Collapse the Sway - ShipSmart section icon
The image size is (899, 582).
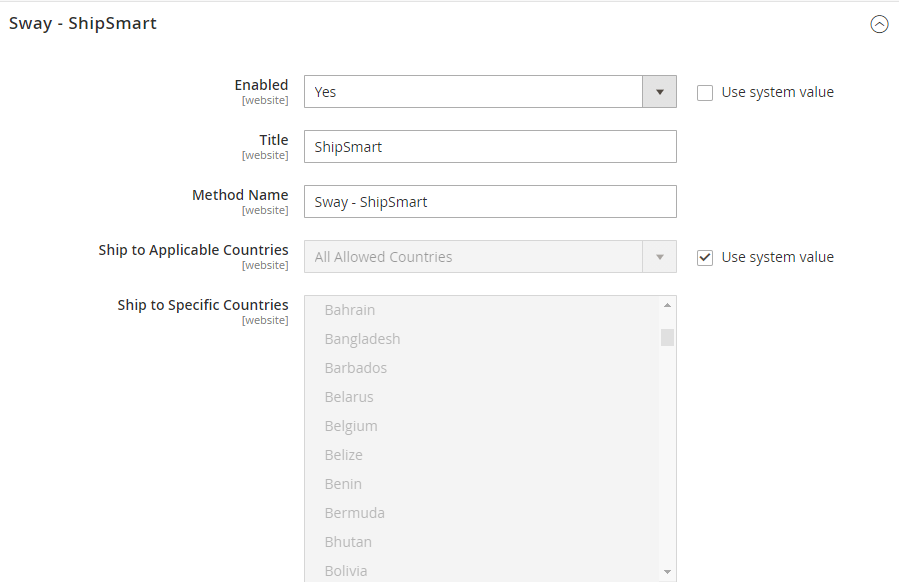[x=879, y=25]
